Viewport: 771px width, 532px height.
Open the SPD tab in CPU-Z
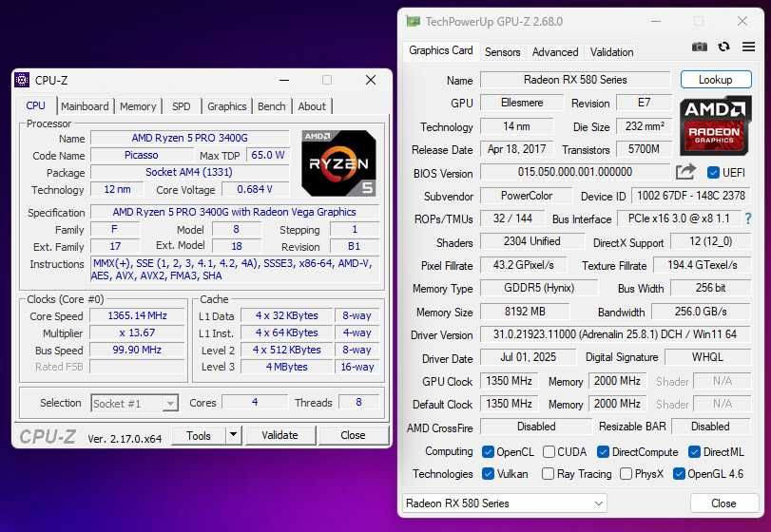[181, 106]
